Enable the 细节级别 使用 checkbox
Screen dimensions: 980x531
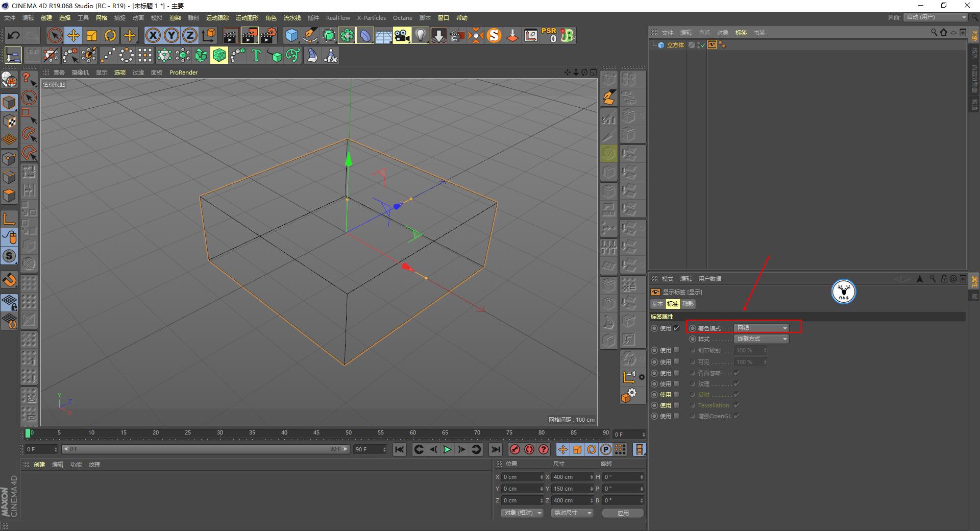[677, 350]
